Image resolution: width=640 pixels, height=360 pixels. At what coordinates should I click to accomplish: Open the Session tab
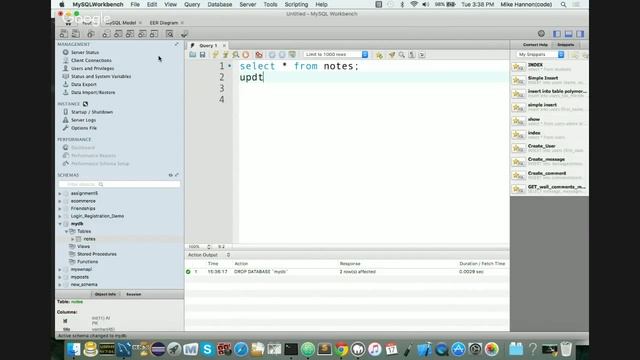pos(133,294)
